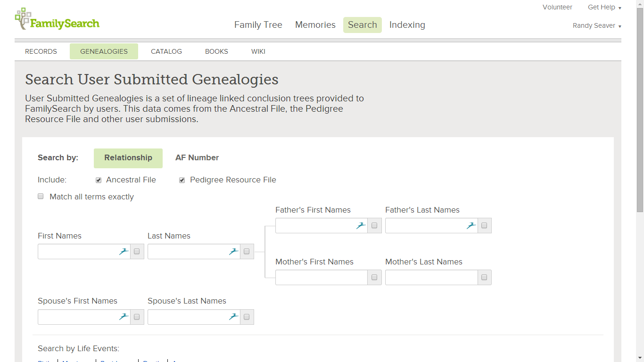
Task: Open the Randy Seaver account menu
Action: 597,25
